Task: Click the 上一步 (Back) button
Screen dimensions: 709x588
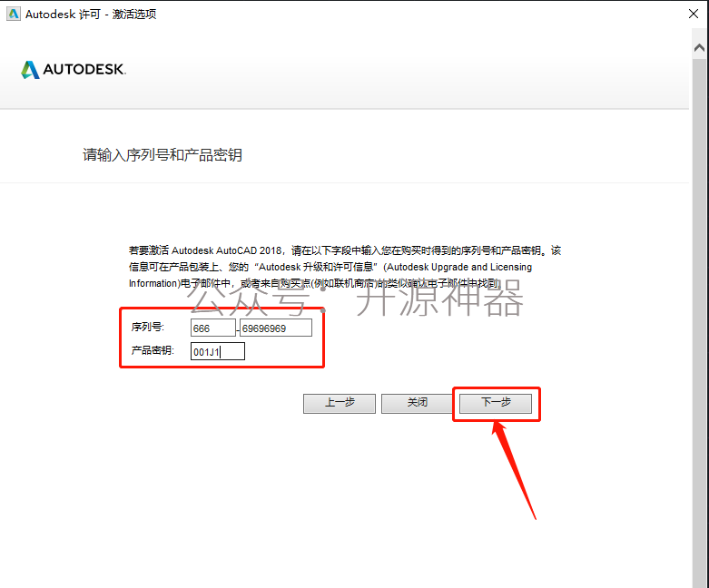Action: [340, 403]
